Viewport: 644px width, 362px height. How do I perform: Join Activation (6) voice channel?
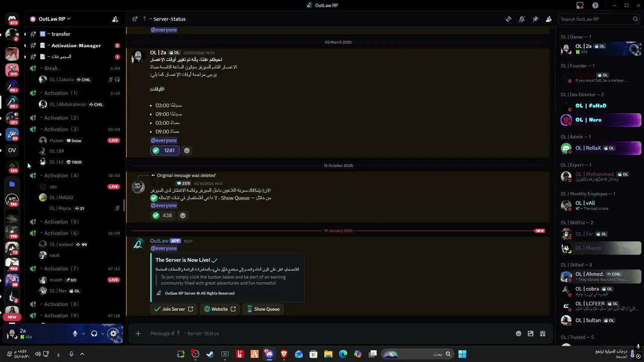point(73,233)
